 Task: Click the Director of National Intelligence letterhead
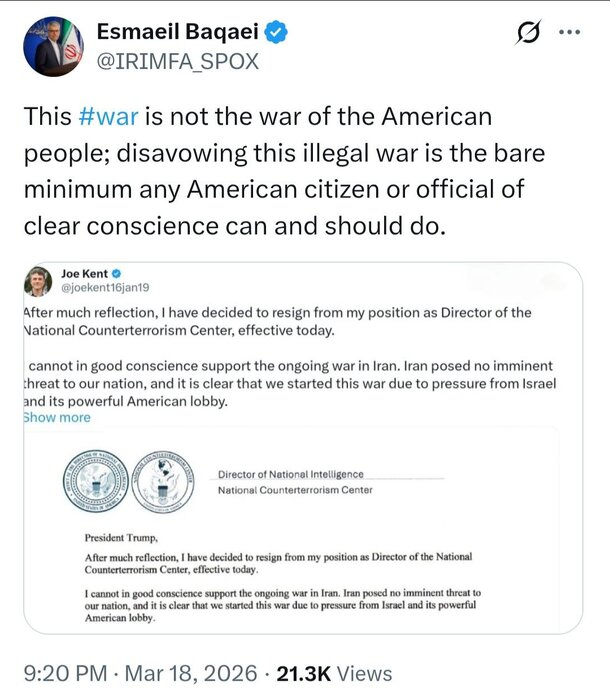[291, 474]
